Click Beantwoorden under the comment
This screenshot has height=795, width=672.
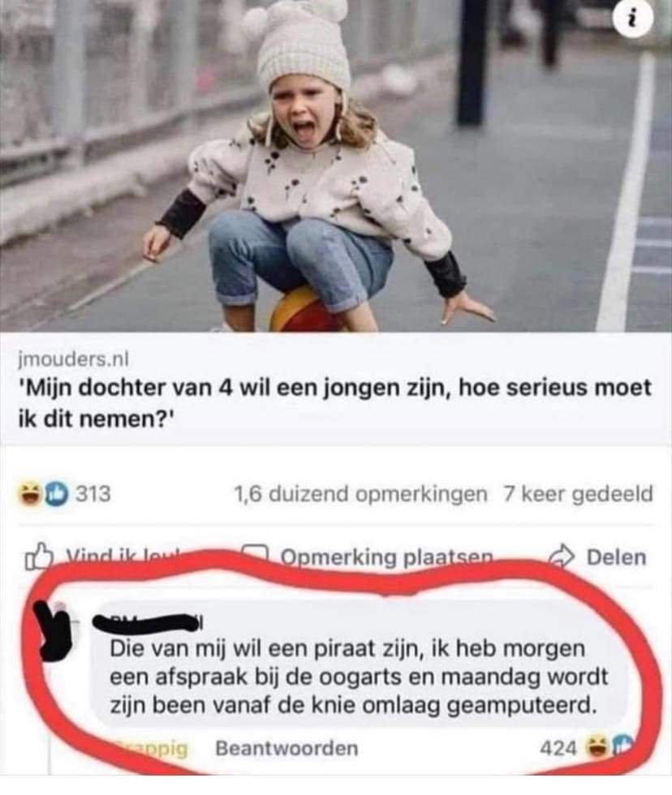[x=287, y=748]
